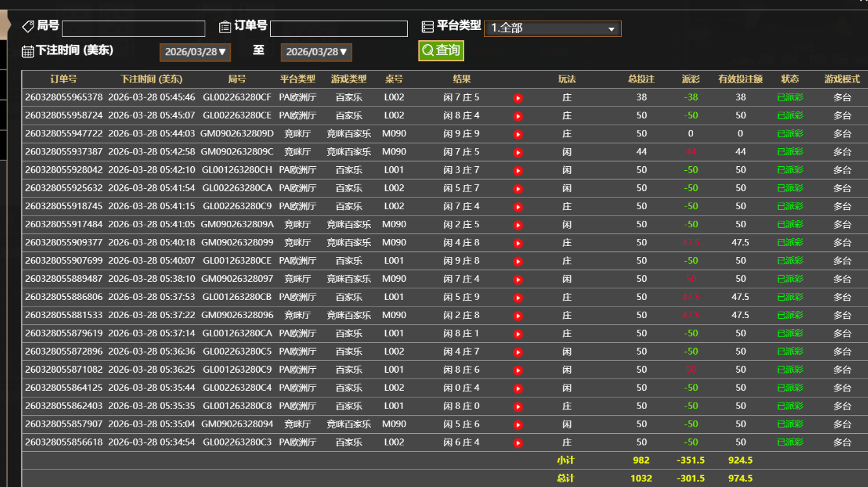This screenshot has height=487, width=868.
Task: Play replay for last order 260328055856618
Action: coord(518,443)
